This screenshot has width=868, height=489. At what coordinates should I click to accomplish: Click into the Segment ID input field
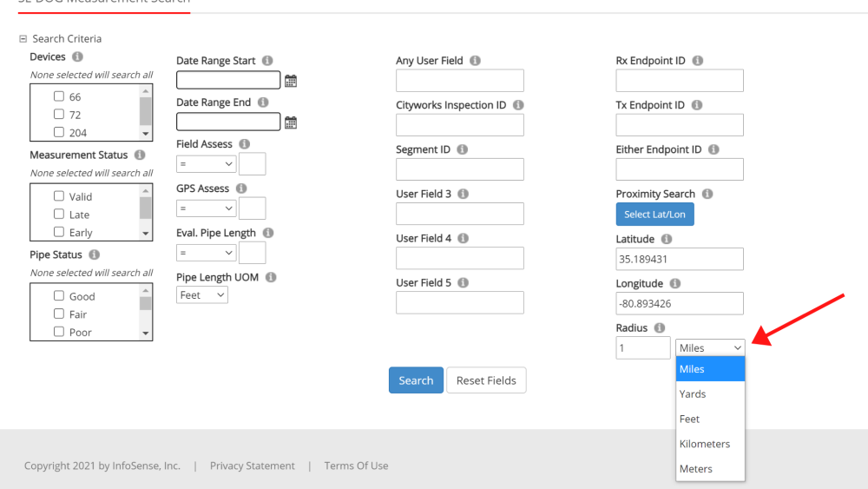tap(460, 169)
